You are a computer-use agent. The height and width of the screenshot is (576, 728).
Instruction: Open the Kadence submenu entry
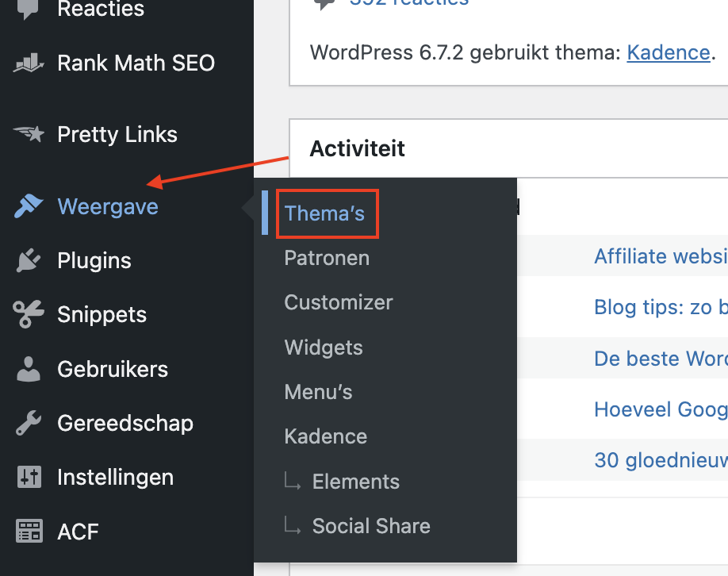325,436
